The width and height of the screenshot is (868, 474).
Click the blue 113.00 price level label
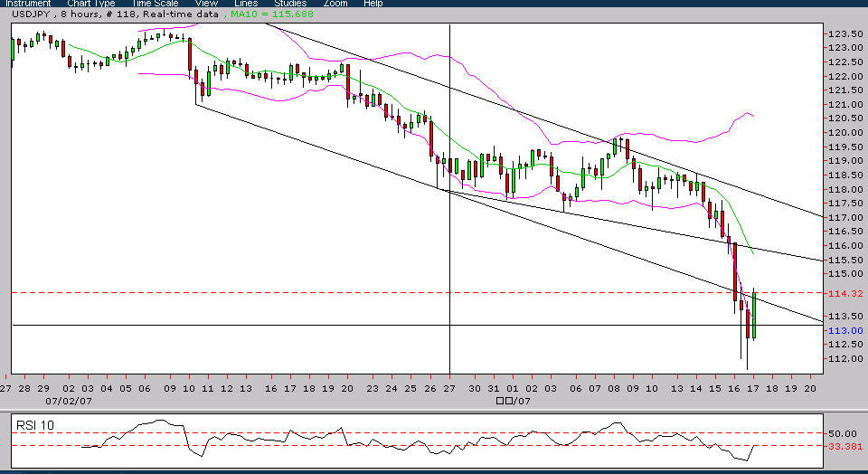(x=844, y=330)
